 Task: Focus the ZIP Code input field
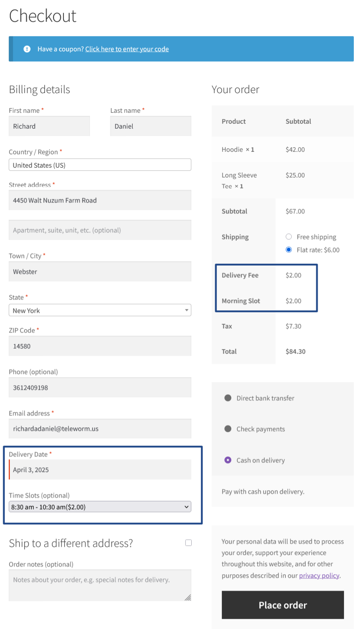coord(100,346)
